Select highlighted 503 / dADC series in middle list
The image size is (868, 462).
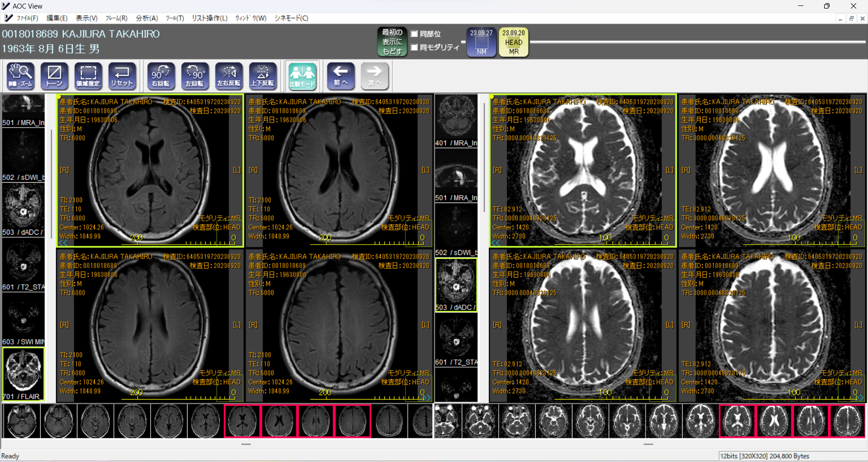pos(456,285)
